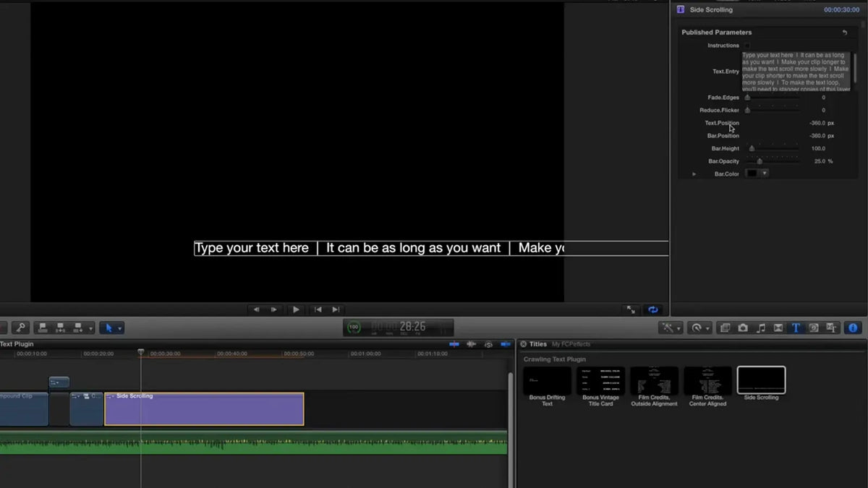Toggle timeline skimming
The width and height of the screenshot is (868, 488).
454,344
